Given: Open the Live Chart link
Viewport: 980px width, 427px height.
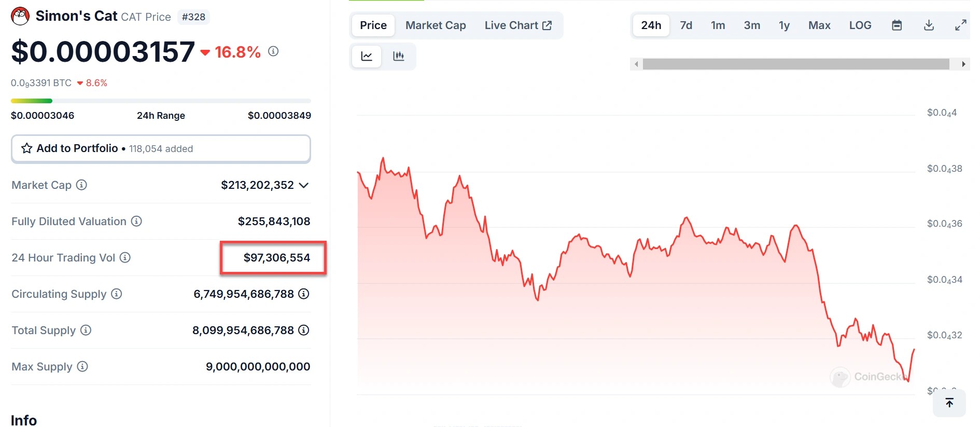Looking at the screenshot, I should pyautogui.click(x=518, y=25).
